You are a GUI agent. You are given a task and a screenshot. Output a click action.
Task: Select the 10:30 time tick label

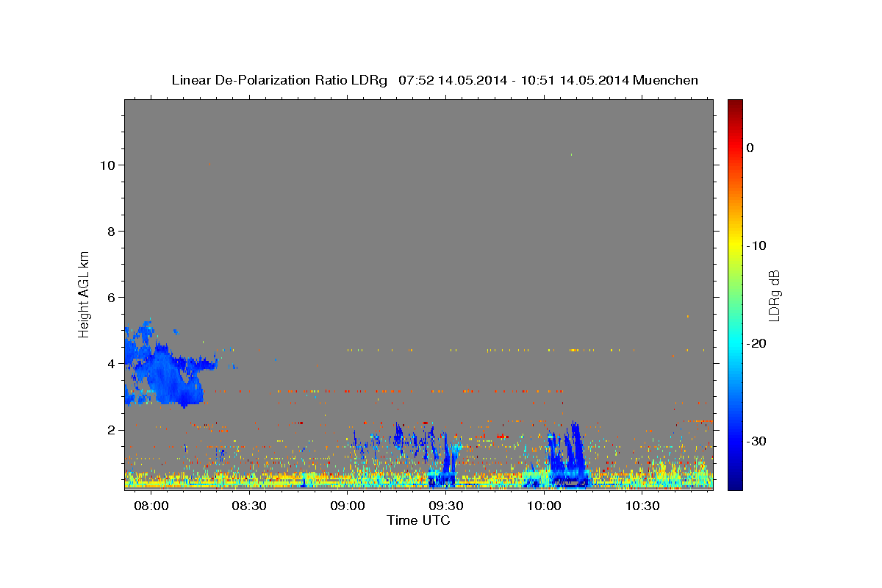(x=642, y=506)
